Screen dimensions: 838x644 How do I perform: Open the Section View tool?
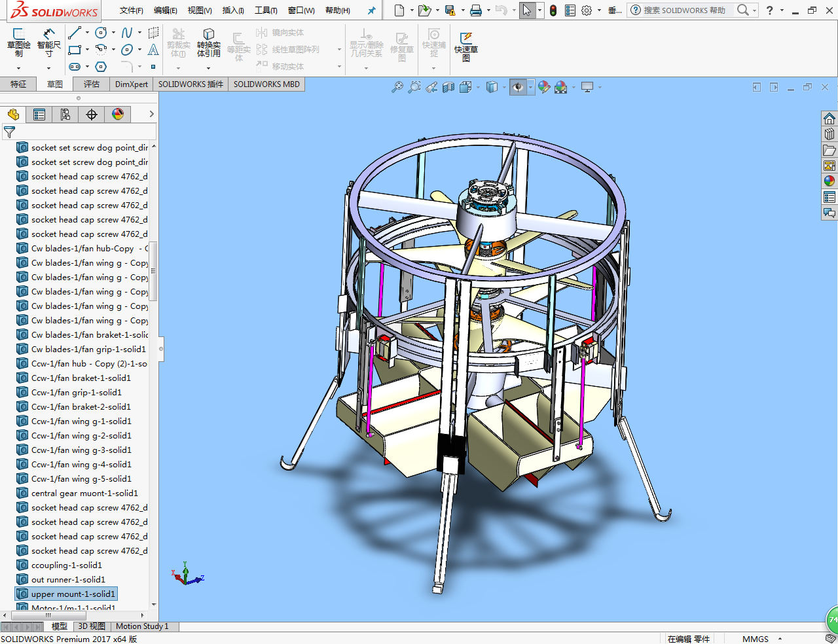pos(448,87)
